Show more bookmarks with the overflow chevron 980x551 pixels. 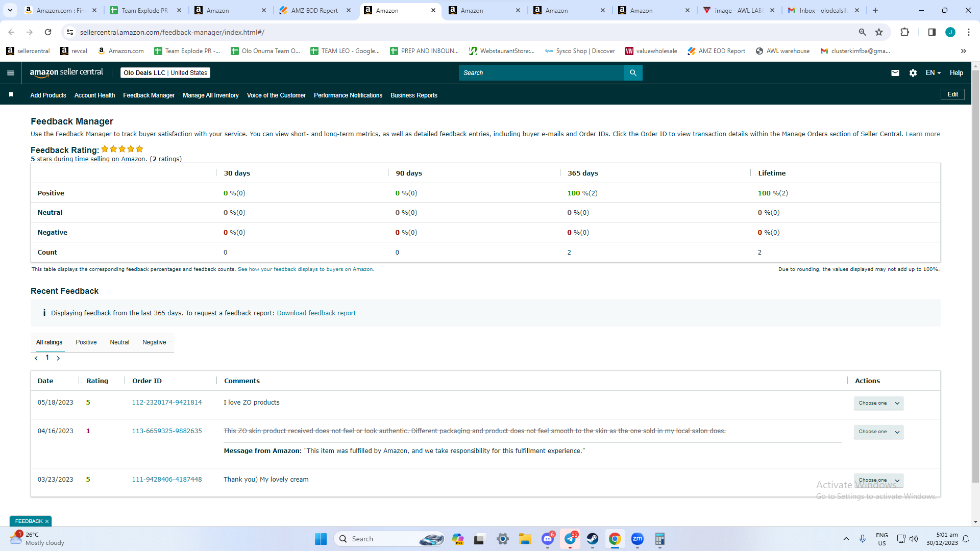tap(963, 51)
